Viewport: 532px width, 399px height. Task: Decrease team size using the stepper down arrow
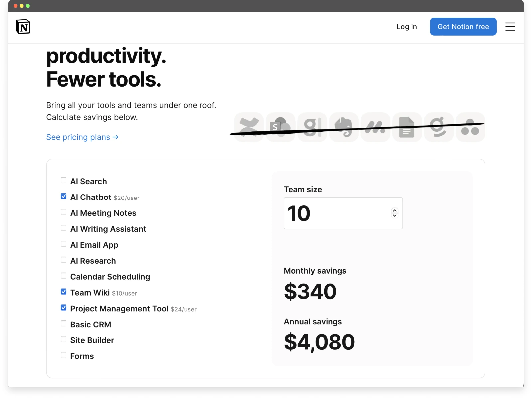pos(394,215)
